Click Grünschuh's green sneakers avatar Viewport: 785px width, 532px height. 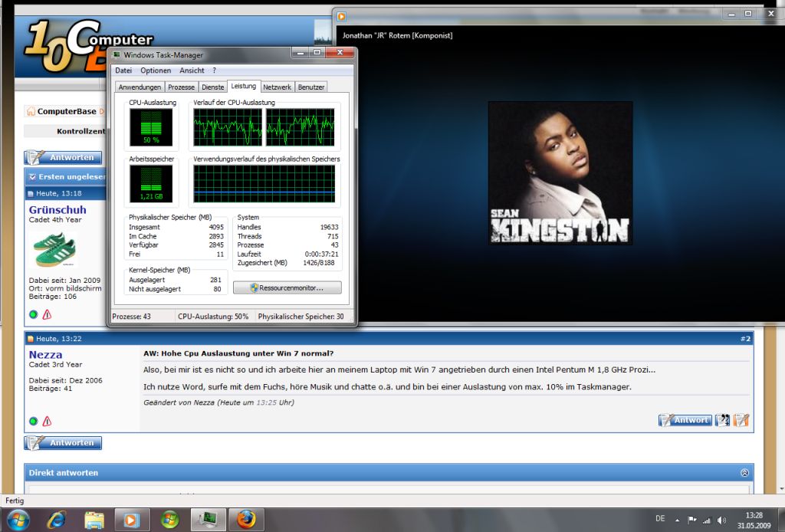click(x=54, y=250)
